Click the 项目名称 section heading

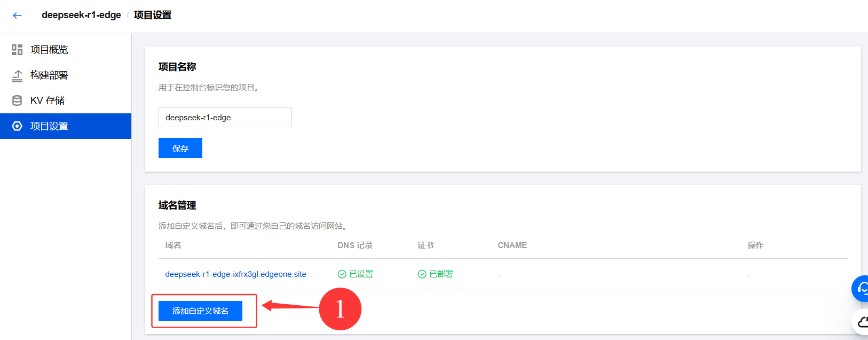click(177, 67)
